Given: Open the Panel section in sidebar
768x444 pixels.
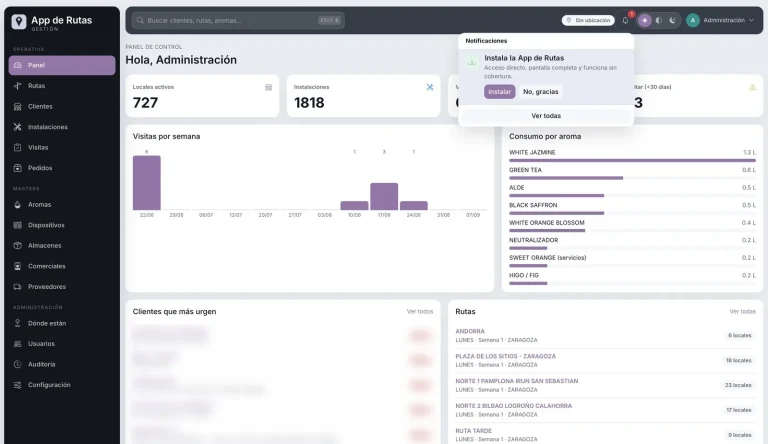Looking at the screenshot, I should click(62, 65).
